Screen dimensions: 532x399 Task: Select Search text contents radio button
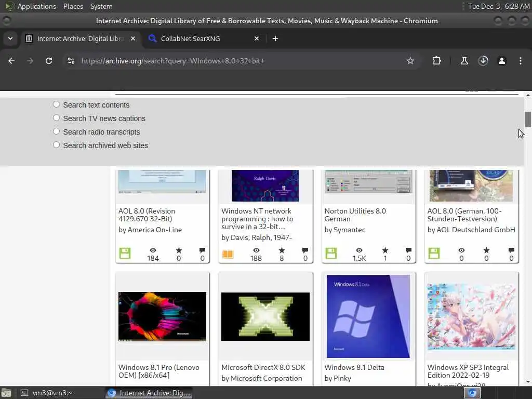point(56,104)
